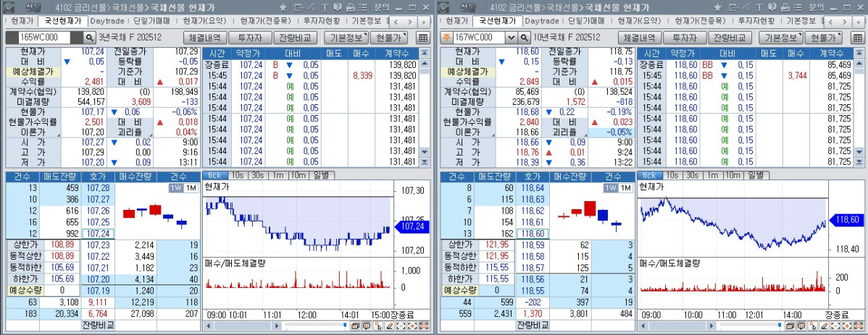
Task: Select ask price 107.28 in left order book
Action: pos(98,189)
